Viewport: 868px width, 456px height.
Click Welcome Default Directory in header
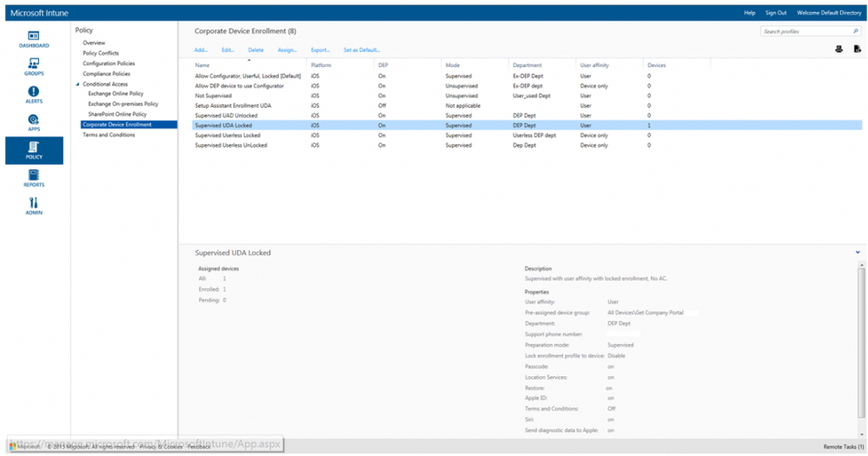[x=829, y=13]
